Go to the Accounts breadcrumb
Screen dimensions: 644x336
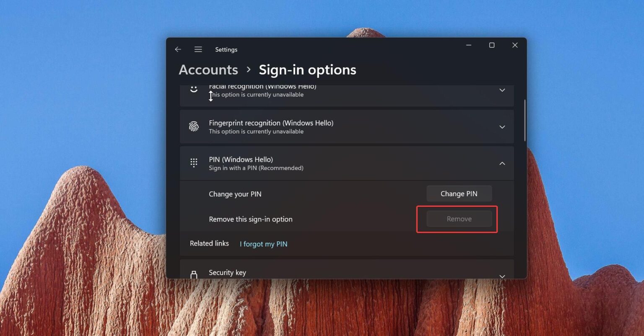[x=208, y=70]
